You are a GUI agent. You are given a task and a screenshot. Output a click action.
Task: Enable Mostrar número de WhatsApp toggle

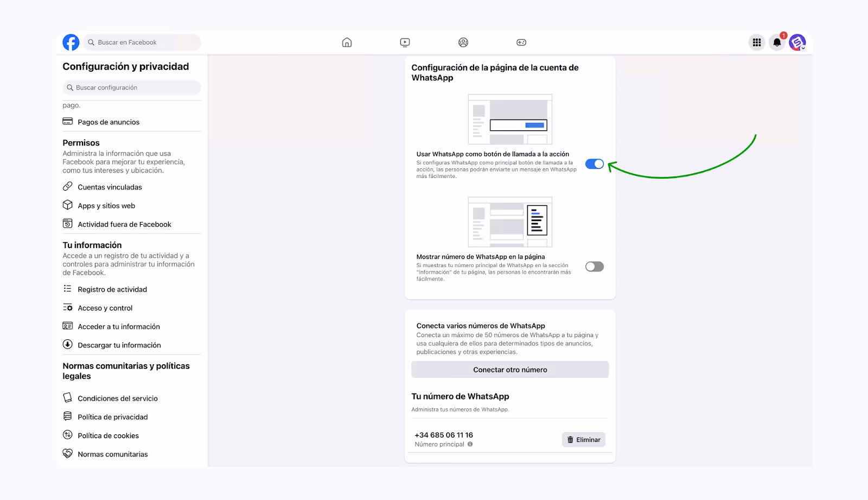595,267
